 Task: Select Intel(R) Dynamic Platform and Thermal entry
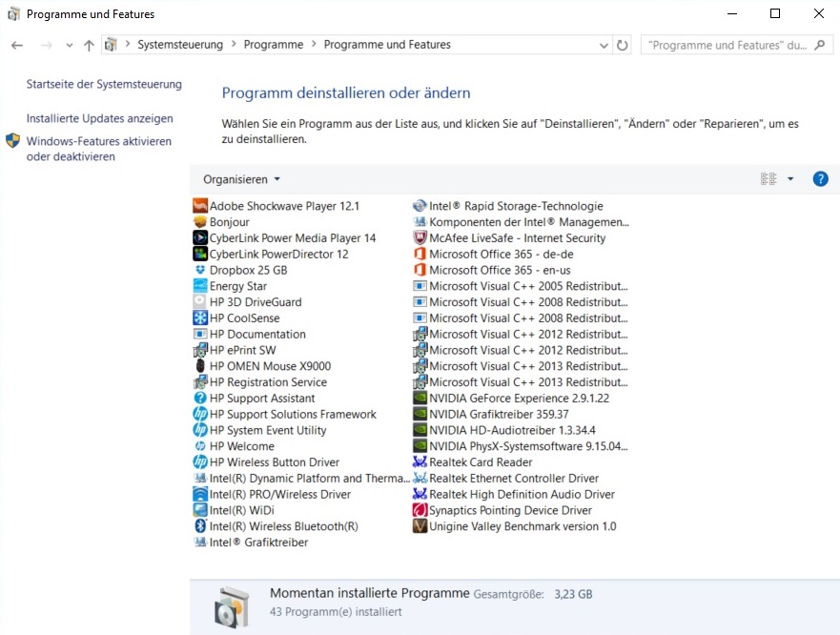(x=301, y=478)
